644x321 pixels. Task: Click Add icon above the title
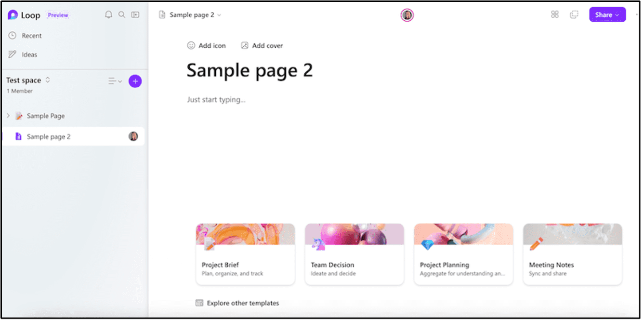(x=207, y=45)
